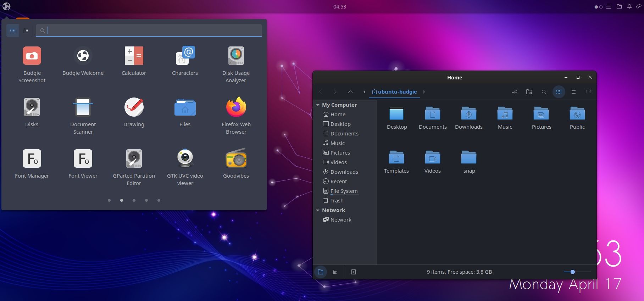Launch Files from application menu
The width and height of the screenshot is (644, 301).
185,112
